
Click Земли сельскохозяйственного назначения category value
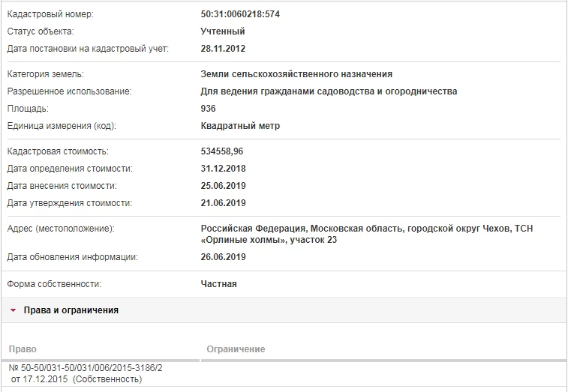296,74
